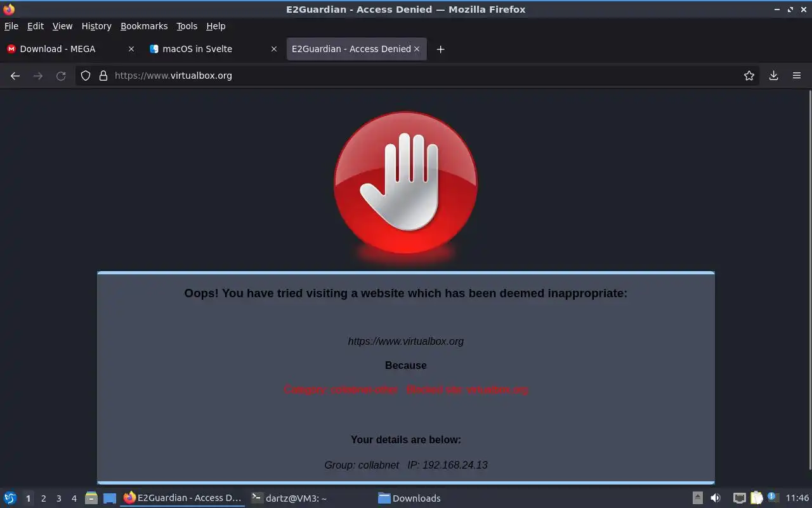The width and height of the screenshot is (812, 508).
Task: Open the volume speaker tray icon
Action: tap(715, 498)
